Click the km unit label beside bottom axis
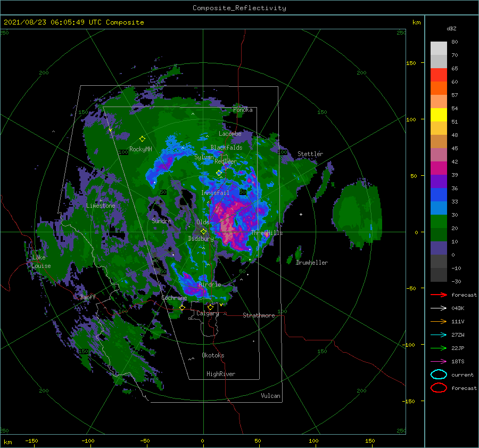 (7, 442)
